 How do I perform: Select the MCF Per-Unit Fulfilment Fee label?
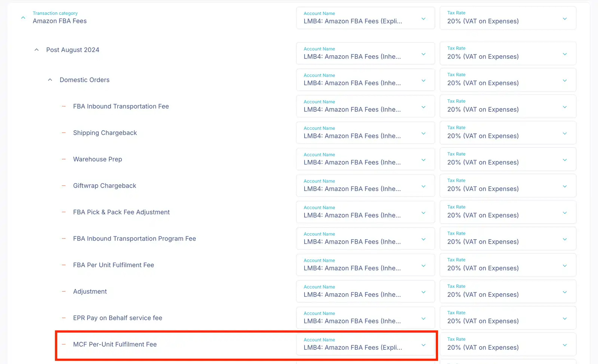point(115,344)
